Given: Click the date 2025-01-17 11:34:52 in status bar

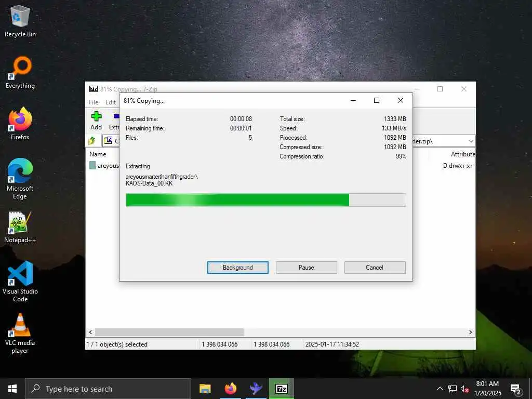Looking at the screenshot, I should click(332, 344).
